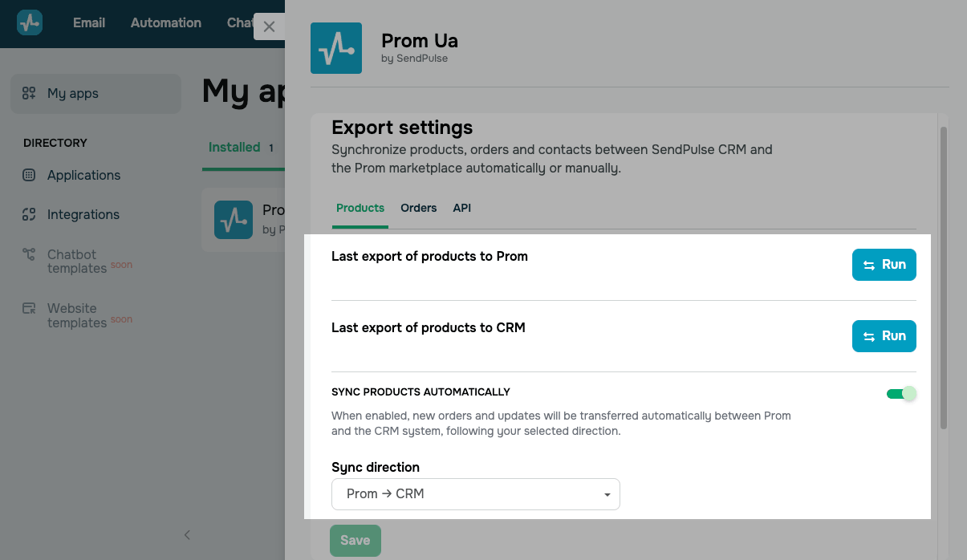The width and height of the screenshot is (967, 560).
Task: Close the Prom Ua side panel
Action: point(269,26)
